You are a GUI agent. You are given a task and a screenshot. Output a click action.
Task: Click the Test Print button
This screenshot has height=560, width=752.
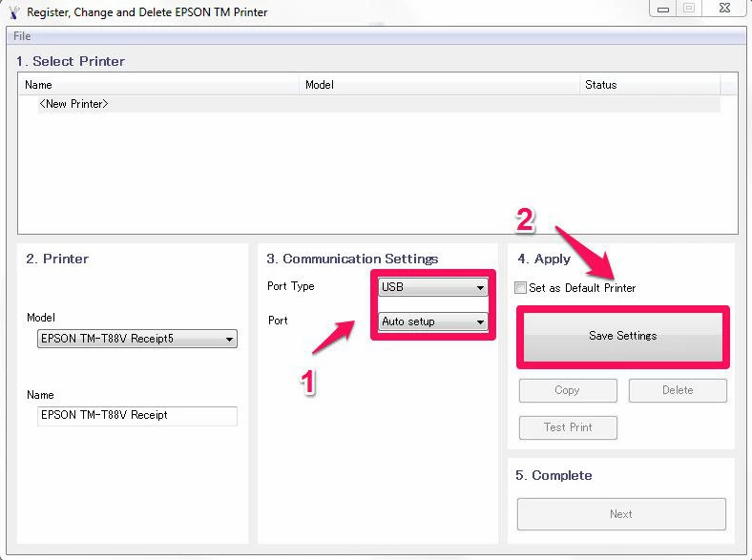[x=568, y=427]
